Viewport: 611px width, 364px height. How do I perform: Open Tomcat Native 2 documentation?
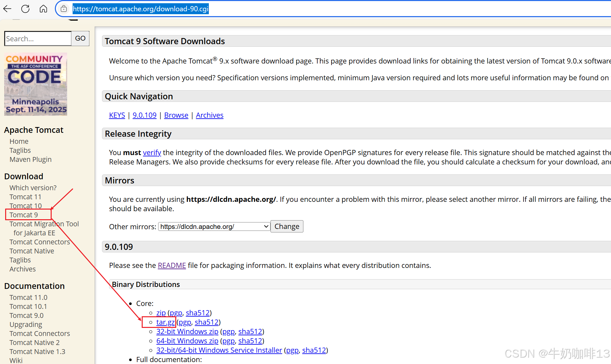tap(35, 342)
